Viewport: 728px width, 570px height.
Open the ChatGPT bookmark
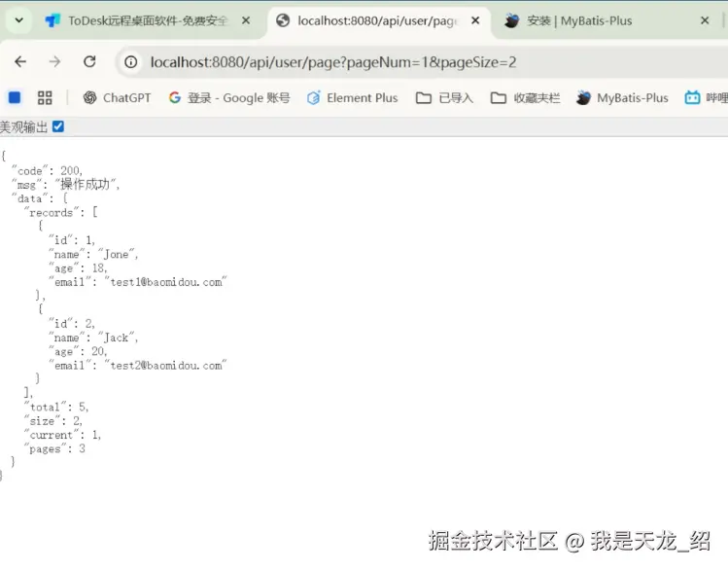point(117,97)
